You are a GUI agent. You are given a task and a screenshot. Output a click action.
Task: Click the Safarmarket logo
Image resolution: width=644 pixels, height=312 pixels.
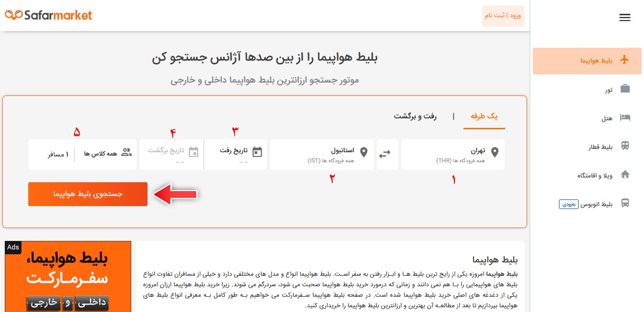pos(49,15)
